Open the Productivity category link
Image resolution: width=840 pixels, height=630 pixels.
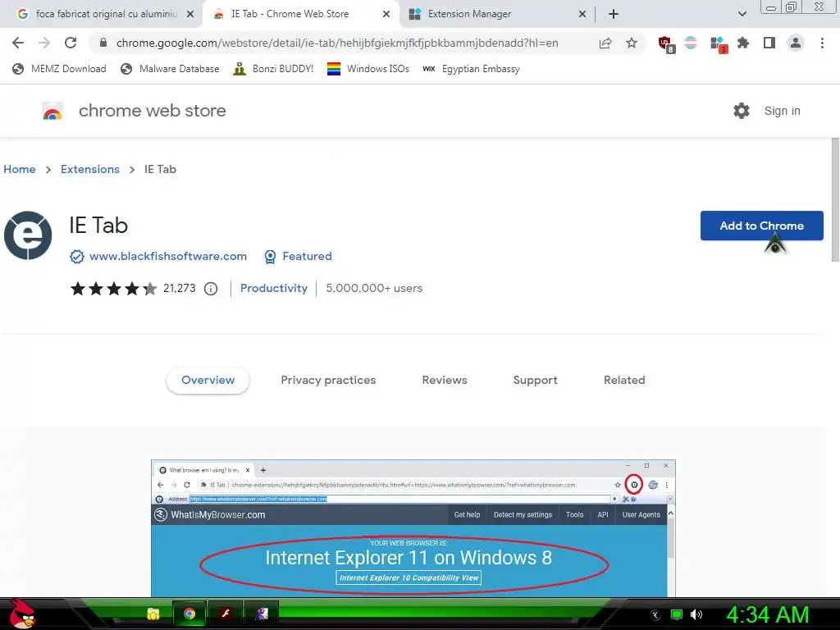pos(274,288)
